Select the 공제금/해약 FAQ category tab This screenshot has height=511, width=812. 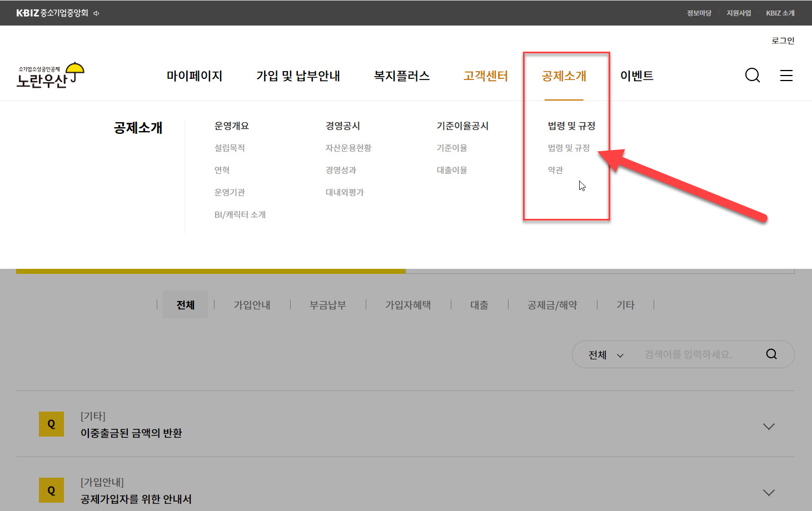click(x=552, y=305)
